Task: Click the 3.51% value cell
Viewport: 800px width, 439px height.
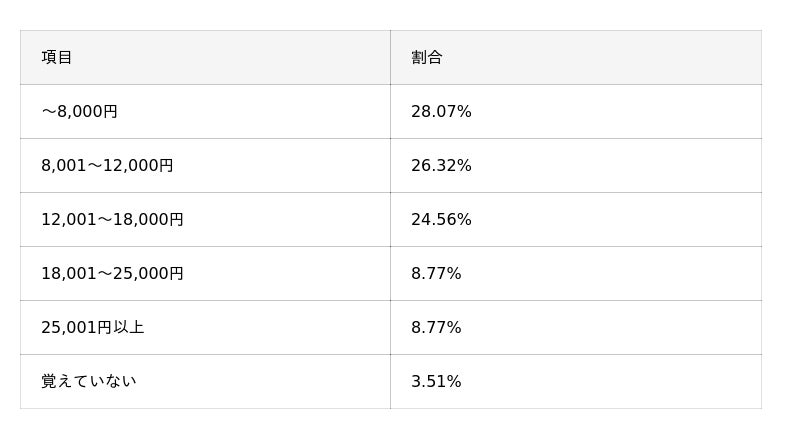Action: (436, 382)
